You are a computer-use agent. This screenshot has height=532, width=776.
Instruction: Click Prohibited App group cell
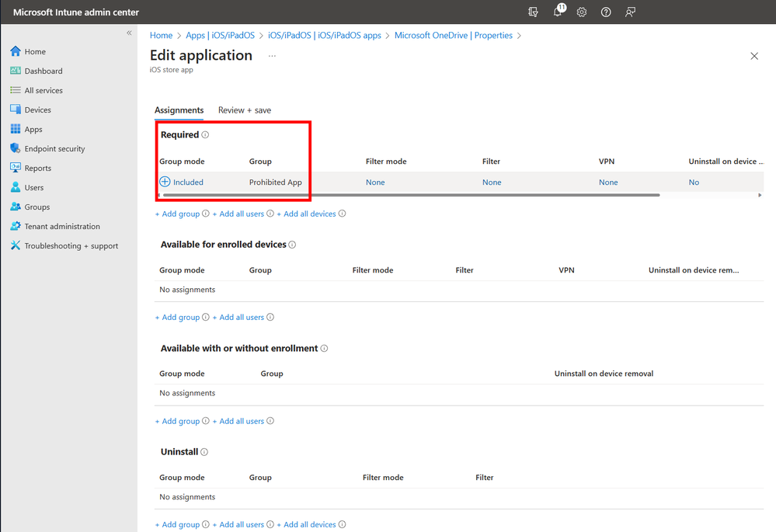click(276, 182)
